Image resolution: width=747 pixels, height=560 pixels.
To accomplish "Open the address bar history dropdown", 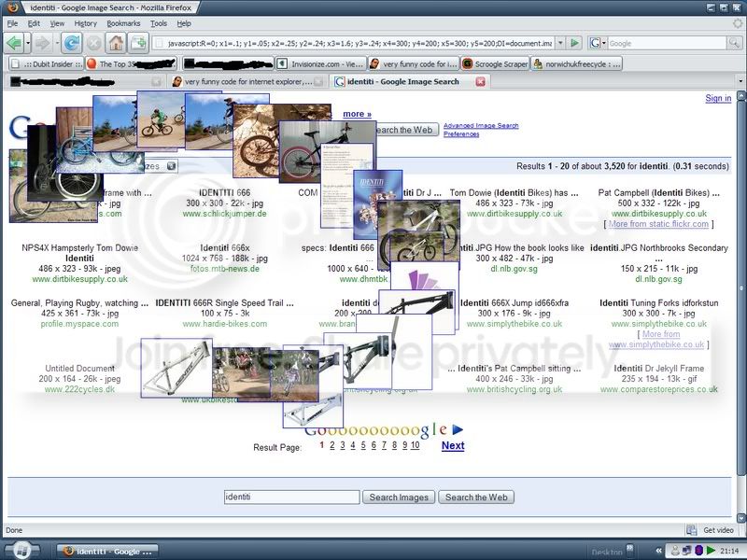I will point(561,43).
